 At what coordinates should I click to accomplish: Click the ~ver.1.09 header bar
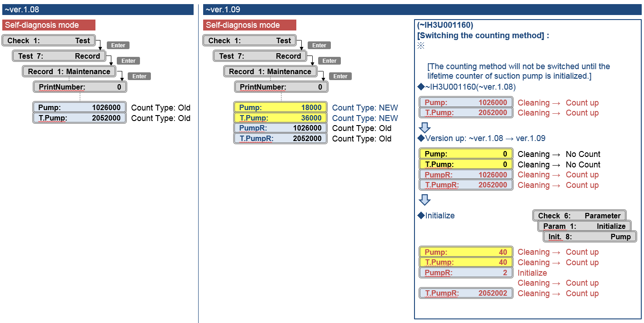point(422,10)
